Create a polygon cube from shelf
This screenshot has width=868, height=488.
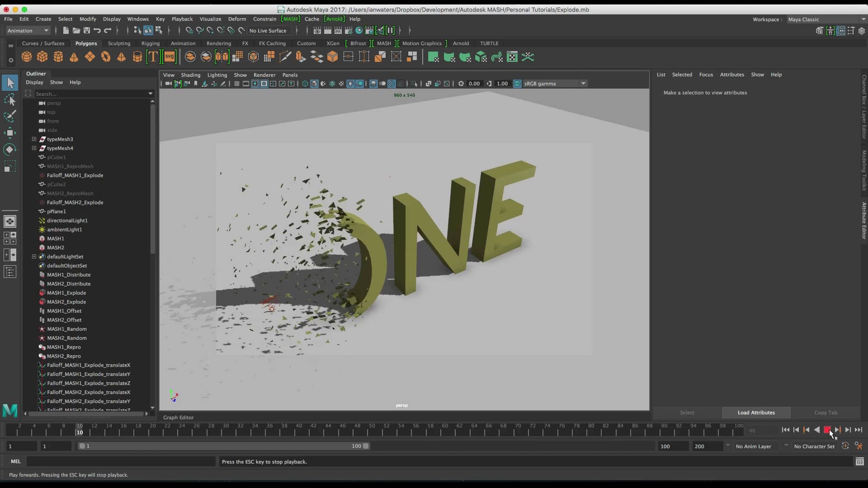point(42,57)
